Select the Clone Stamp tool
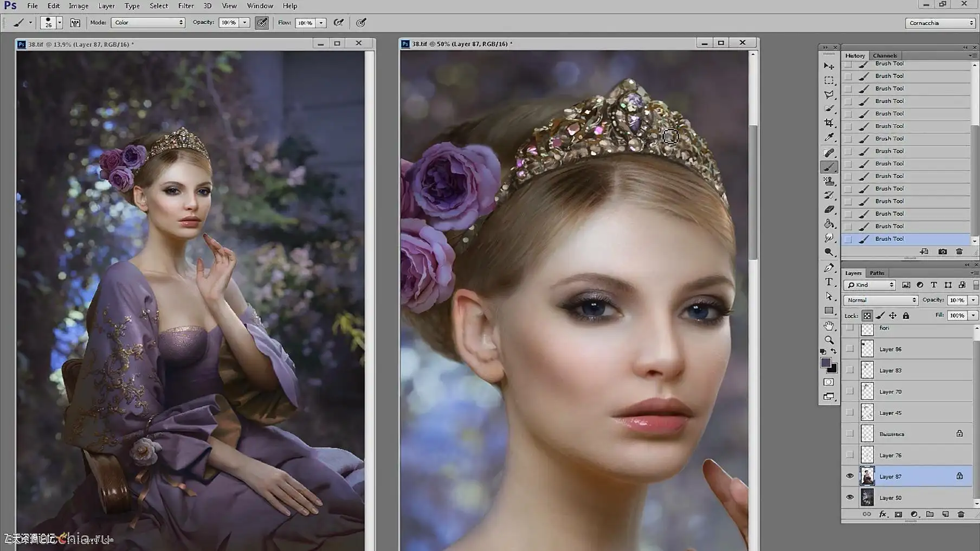 (x=829, y=181)
